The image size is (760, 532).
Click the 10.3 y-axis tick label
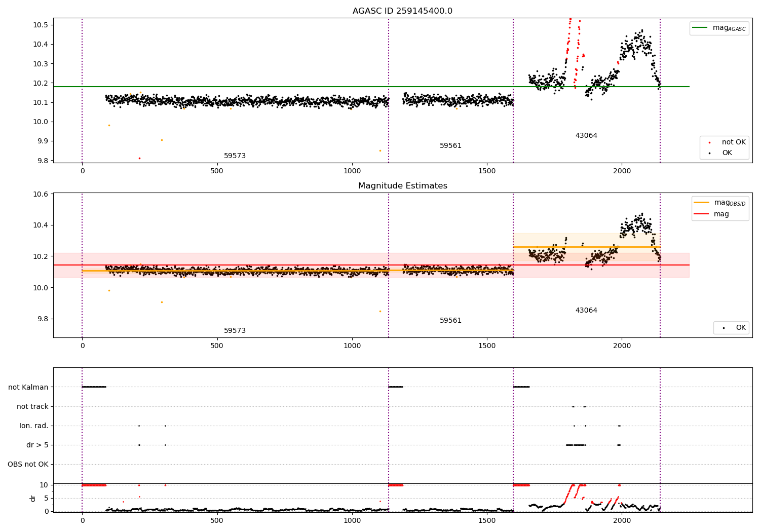click(x=41, y=64)
